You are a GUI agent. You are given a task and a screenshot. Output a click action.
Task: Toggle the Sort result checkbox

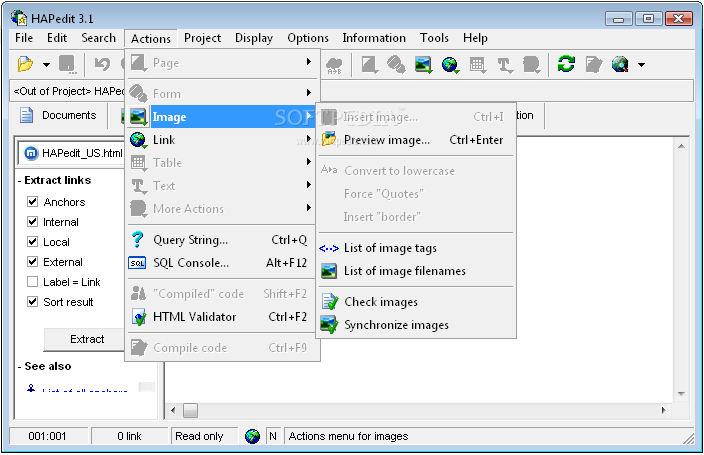pos(32,301)
